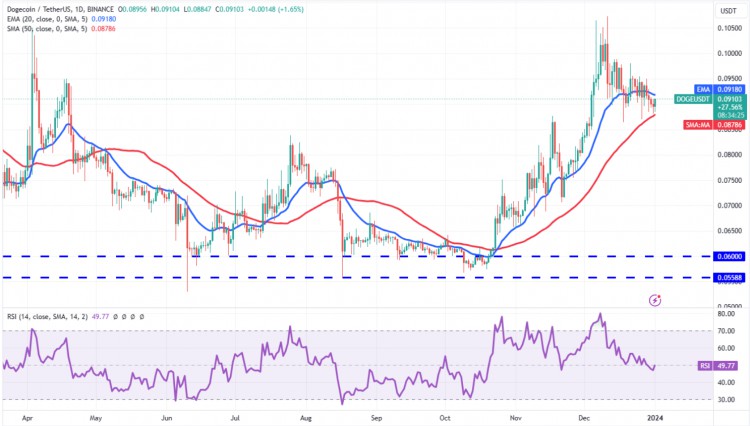Viewport: 750px width, 426px height.
Task: Click the Jun label on time axis
Action: [x=166, y=418]
